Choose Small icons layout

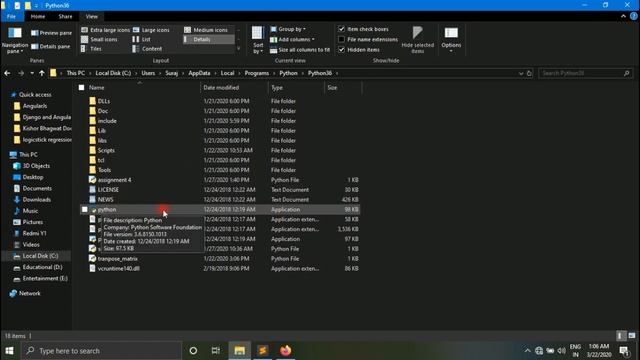click(x=99, y=39)
